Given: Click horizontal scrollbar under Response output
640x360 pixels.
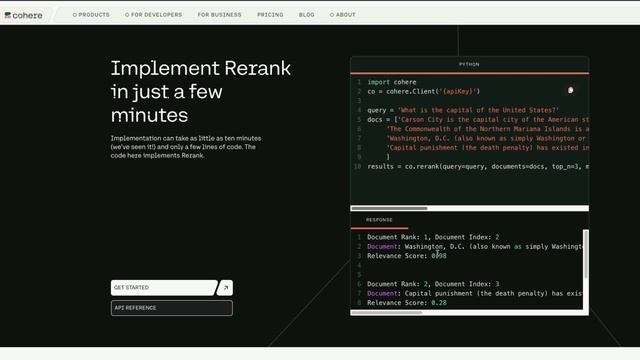Looking at the screenshot, I should [387, 313].
